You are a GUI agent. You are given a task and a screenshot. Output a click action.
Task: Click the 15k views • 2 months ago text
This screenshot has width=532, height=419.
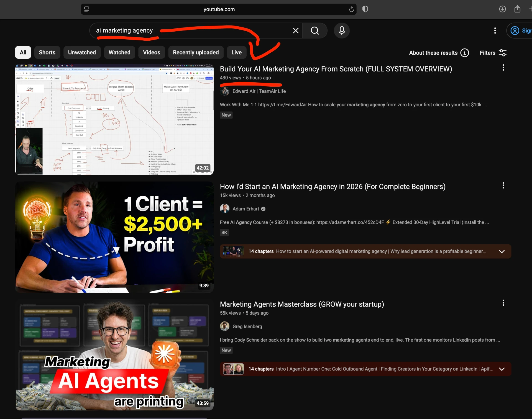point(247,196)
